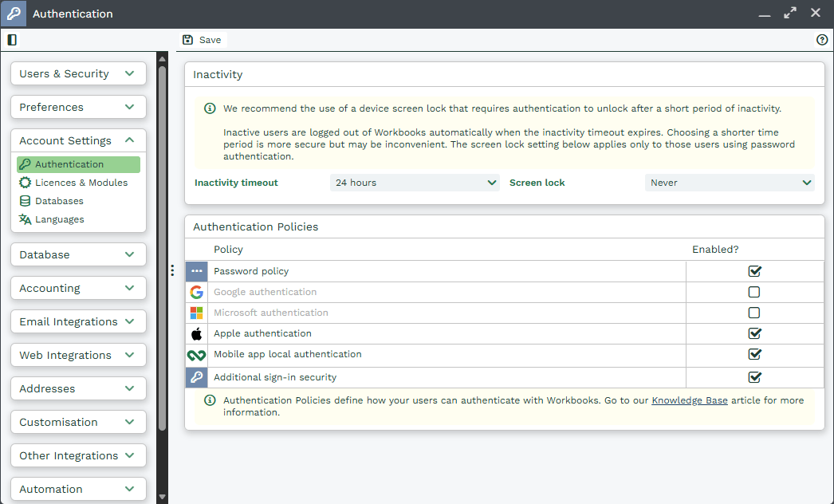Screen dimensions: 834x504
Task: Click the Save disk icon in toolbar
Action: point(188,40)
